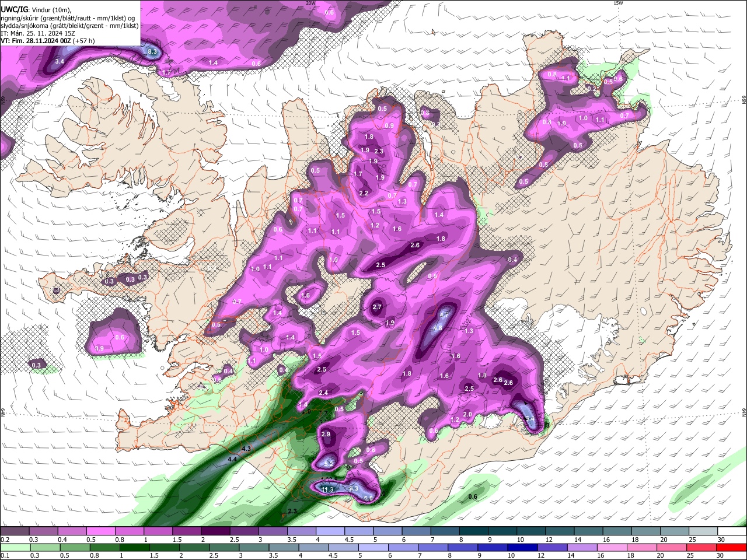Click the 8.3 precipitation value on the map
Viewport: 747px width, 560px height.
tap(152, 52)
